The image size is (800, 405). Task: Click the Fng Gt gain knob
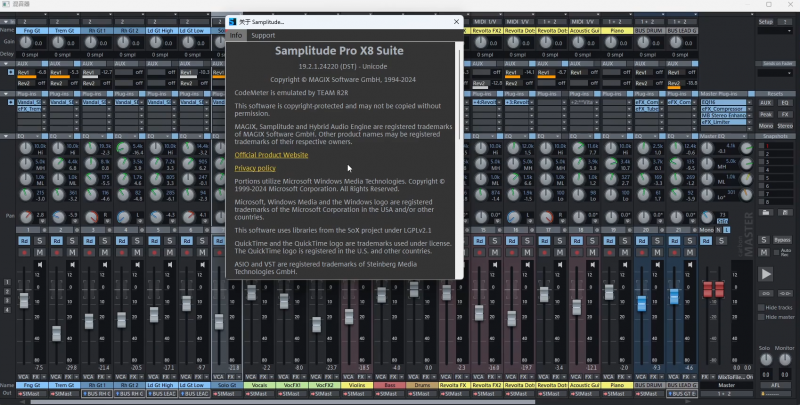[x=26, y=43]
